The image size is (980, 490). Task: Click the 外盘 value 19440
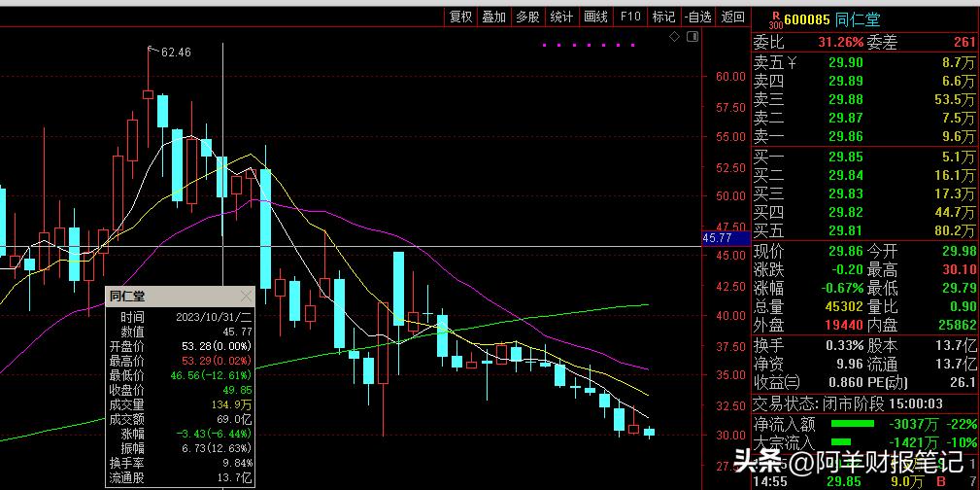point(843,326)
